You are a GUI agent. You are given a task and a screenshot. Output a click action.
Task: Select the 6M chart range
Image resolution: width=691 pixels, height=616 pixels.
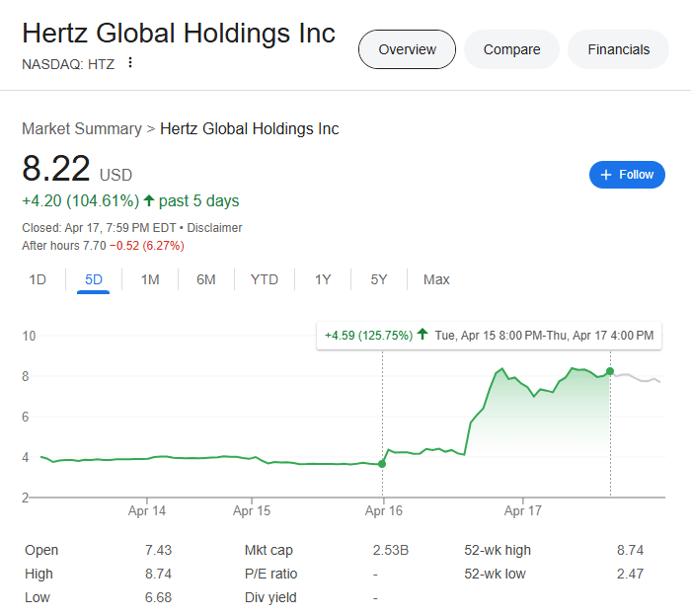click(205, 279)
